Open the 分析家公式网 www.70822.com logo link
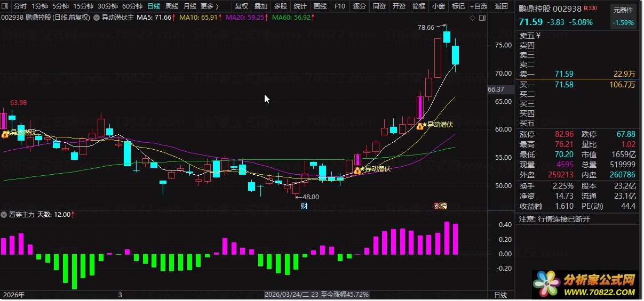 coord(585,283)
